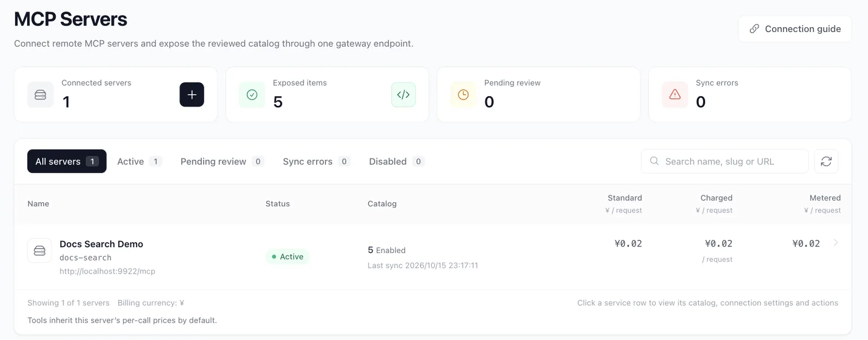Click the Pending review clock icon
The width and height of the screenshot is (868, 340).
coord(463,95)
